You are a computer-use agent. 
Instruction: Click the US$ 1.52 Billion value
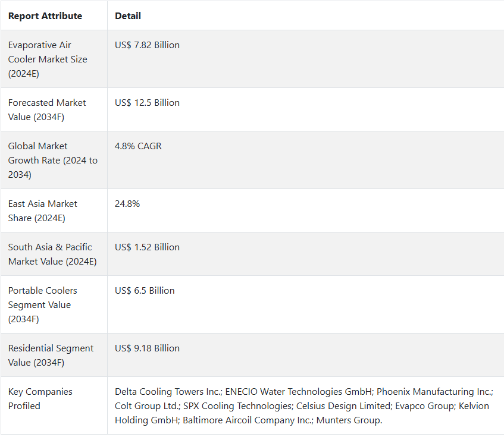tap(147, 247)
